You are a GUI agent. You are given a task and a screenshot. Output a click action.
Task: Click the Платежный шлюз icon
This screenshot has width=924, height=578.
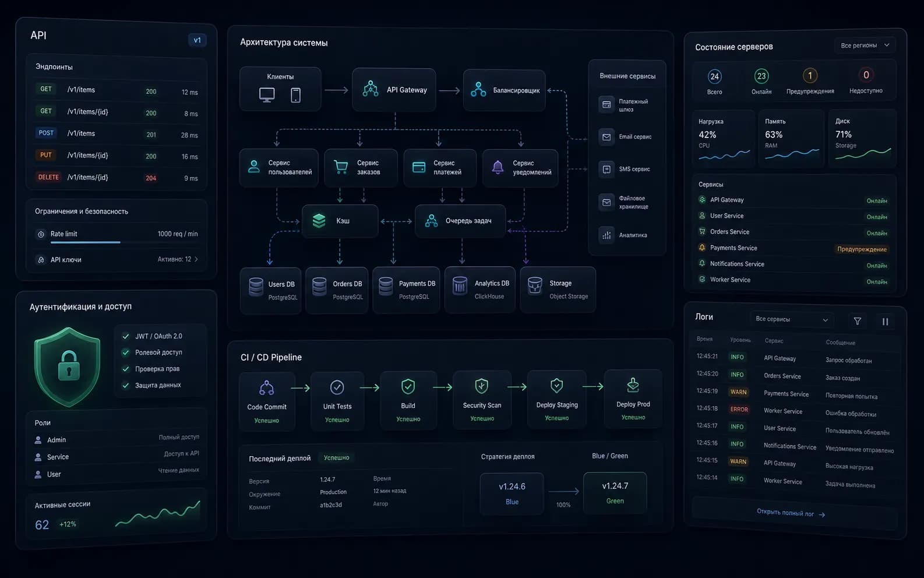click(x=606, y=105)
